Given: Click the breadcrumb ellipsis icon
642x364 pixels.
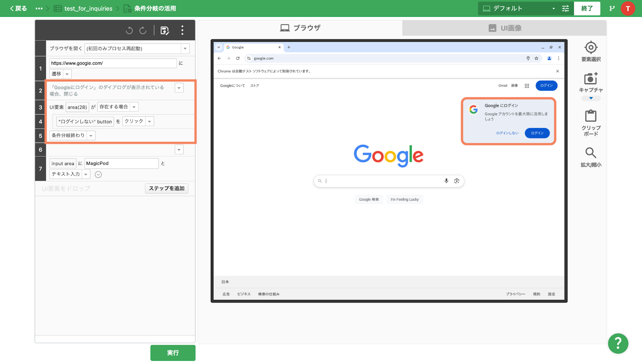Looking at the screenshot, I should (x=39, y=8).
